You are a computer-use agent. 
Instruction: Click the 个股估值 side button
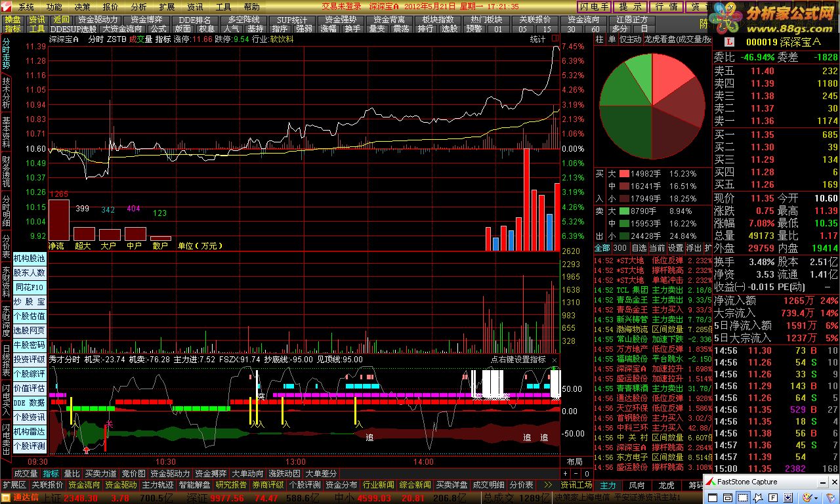tap(30, 316)
